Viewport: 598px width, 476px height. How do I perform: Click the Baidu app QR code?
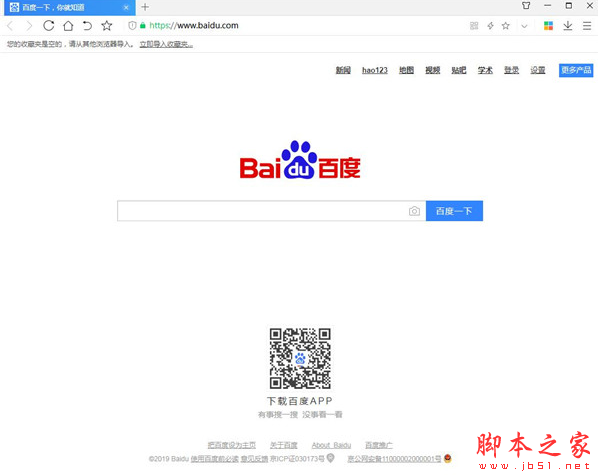(300, 359)
